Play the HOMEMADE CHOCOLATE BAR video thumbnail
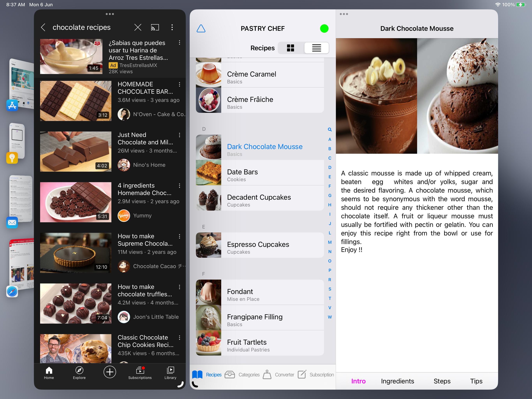 click(76, 101)
